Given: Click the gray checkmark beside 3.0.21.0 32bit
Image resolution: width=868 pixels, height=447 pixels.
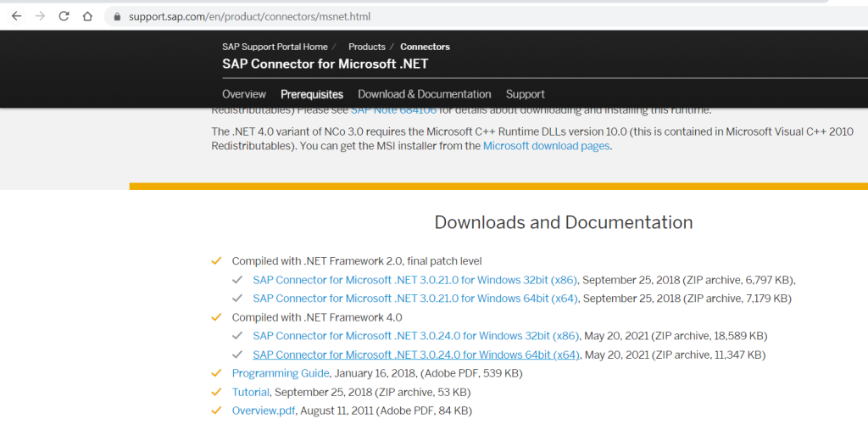Looking at the screenshot, I should point(237,280).
